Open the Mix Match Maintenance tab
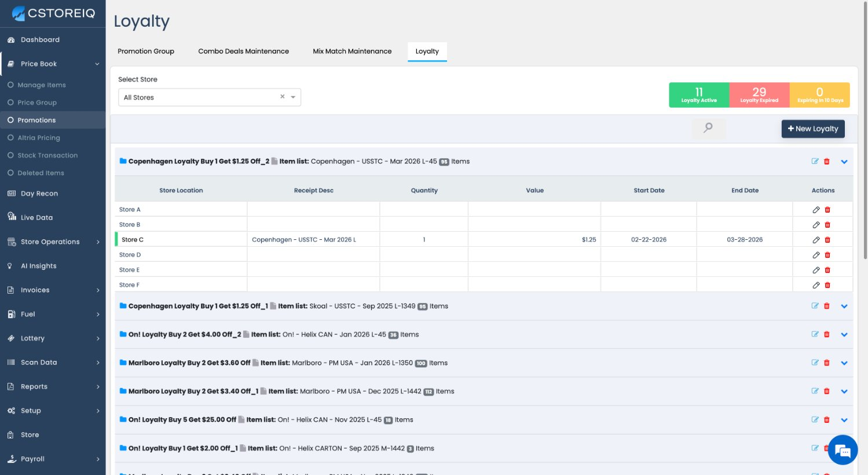Screen dimensions: 868x475 click(x=352, y=51)
